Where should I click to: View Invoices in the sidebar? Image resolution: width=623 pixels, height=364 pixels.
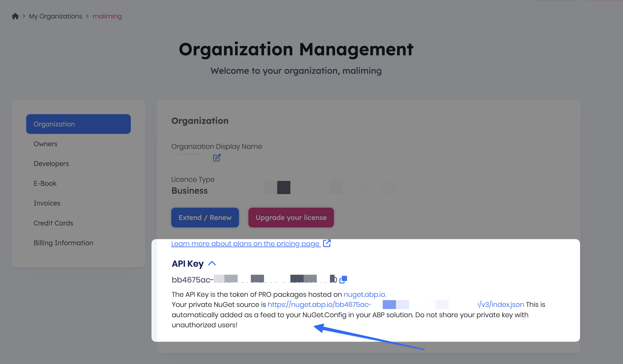[x=47, y=203]
